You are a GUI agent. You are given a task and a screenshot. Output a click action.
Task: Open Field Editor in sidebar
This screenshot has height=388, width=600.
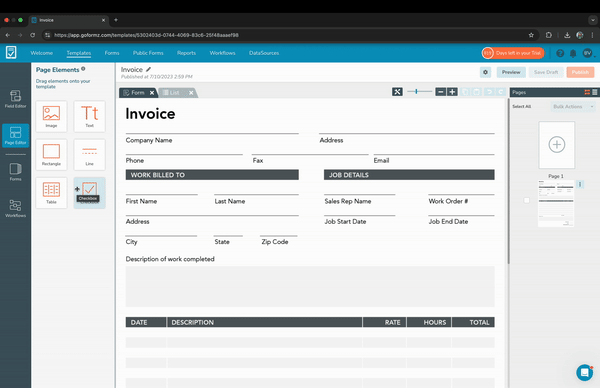click(15, 99)
